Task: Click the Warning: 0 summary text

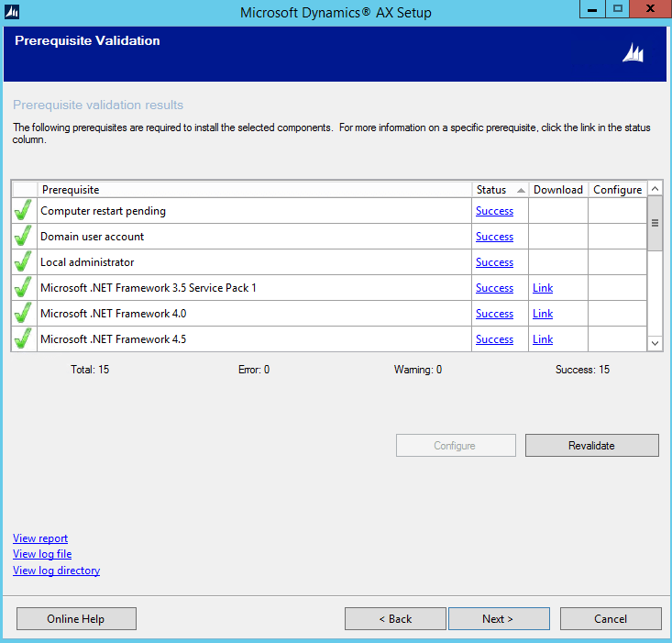Action: (418, 370)
